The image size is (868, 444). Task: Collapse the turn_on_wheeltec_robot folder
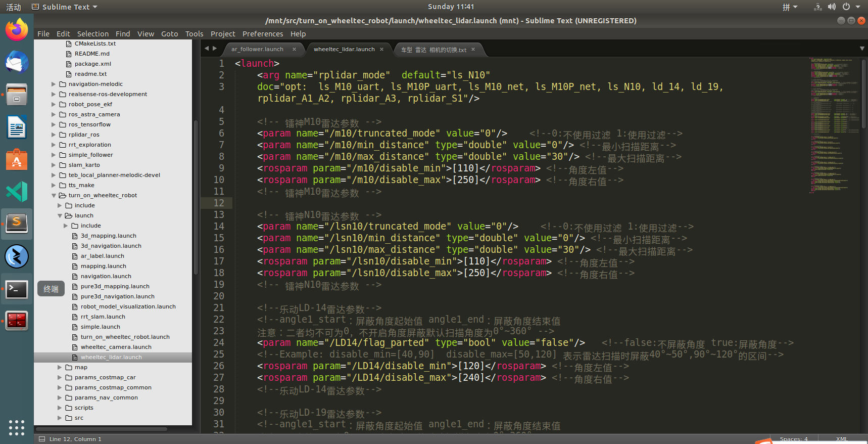54,195
